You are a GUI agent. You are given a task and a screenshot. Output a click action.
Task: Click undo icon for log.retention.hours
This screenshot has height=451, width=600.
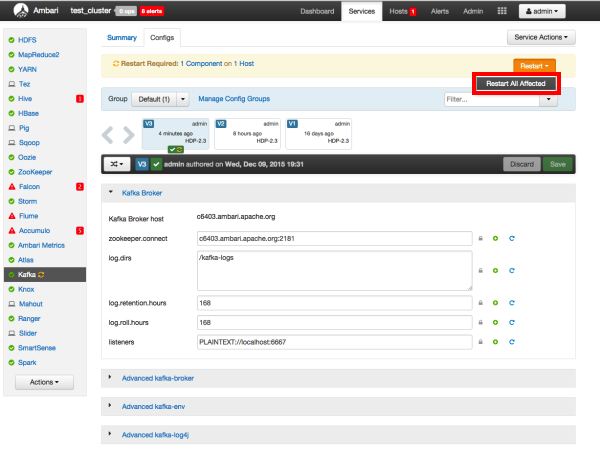(x=512, y=303)
